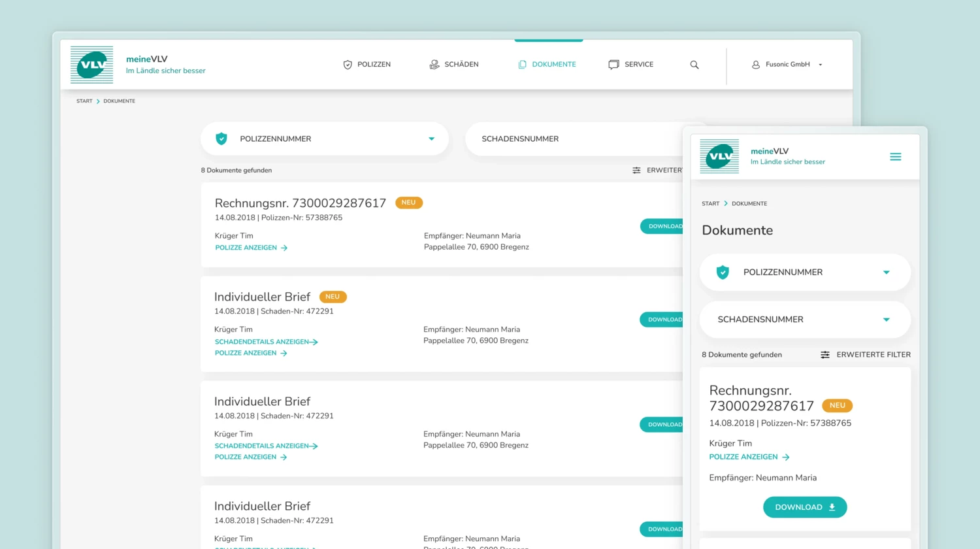The width and height of the screenshot is (980, 549).
Task: Click 'Empfänger: Neumann Maria' in desktop Rechnungsnr. card
Action: tap(472, 236)
